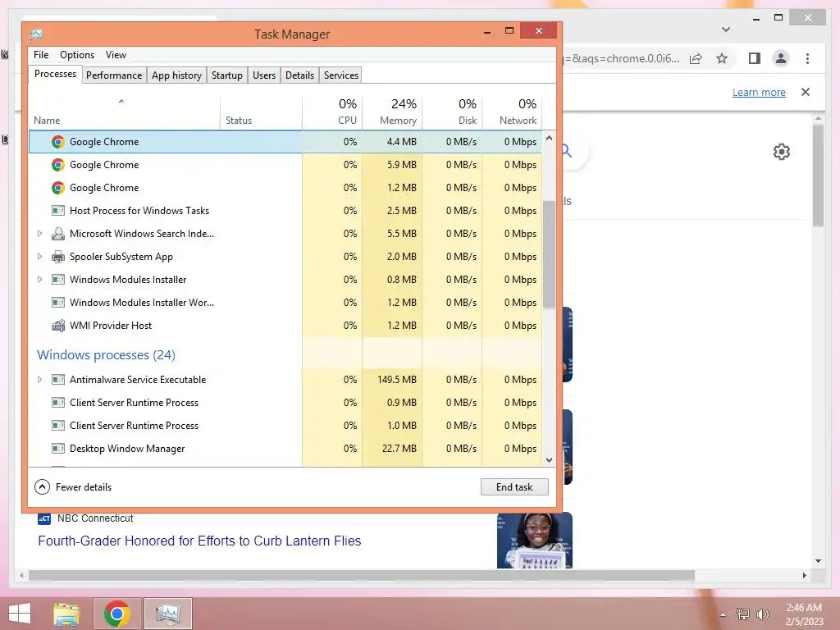Screen dimensions: 840x630
Task: Open Fourth-Grader Honored for Efforts headline link
Action: point(199,541)
